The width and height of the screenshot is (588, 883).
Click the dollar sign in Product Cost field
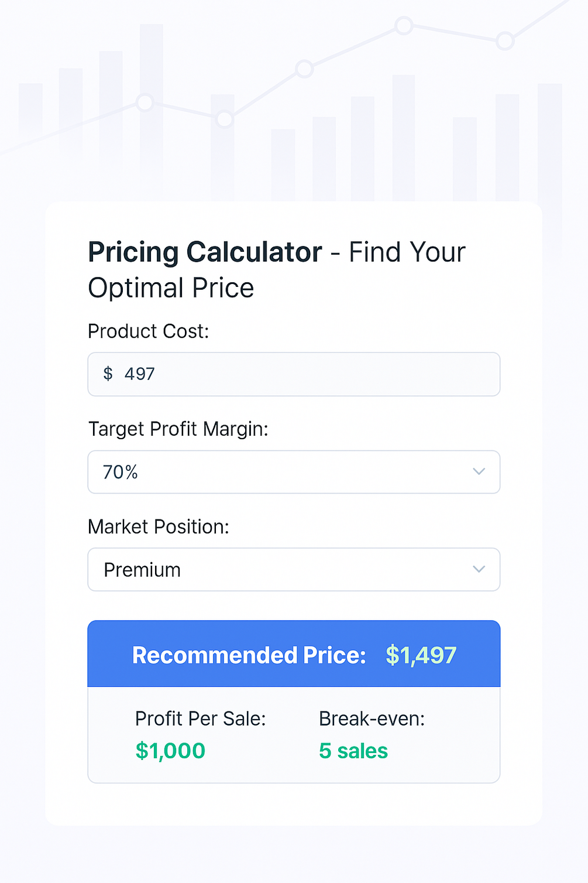108,374
